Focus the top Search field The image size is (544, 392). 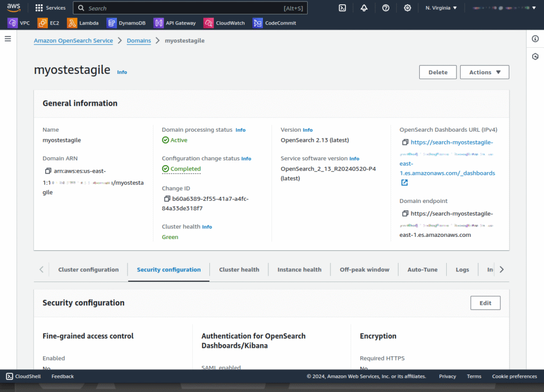190,8
